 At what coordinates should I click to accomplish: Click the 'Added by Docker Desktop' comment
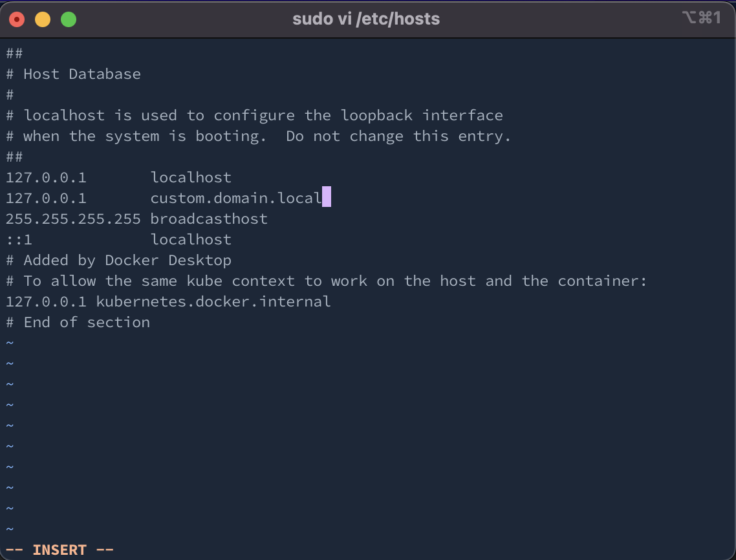[x=127, y=261]
